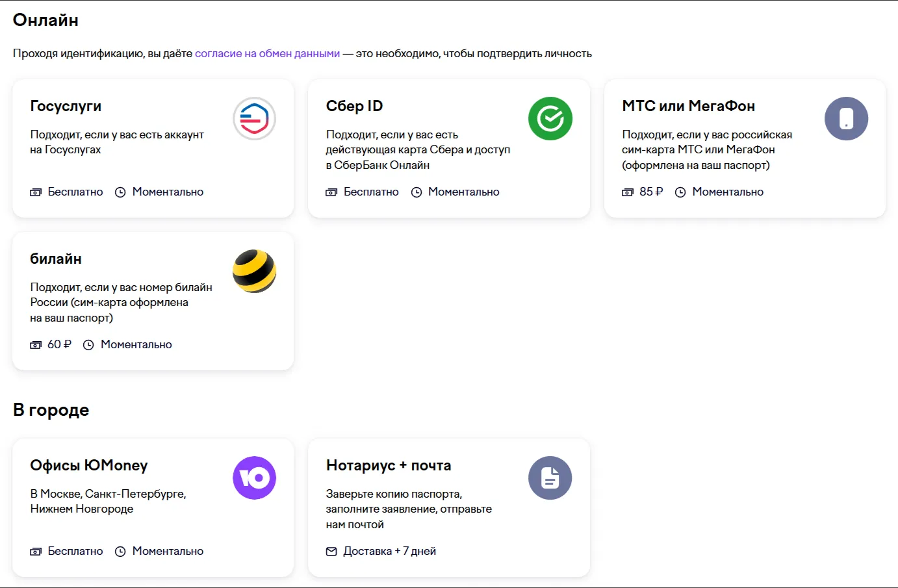Click Моментально in the Офисы ЮMoney card
This screenshot has height=588, width=898.
click(x=168, y=551)
